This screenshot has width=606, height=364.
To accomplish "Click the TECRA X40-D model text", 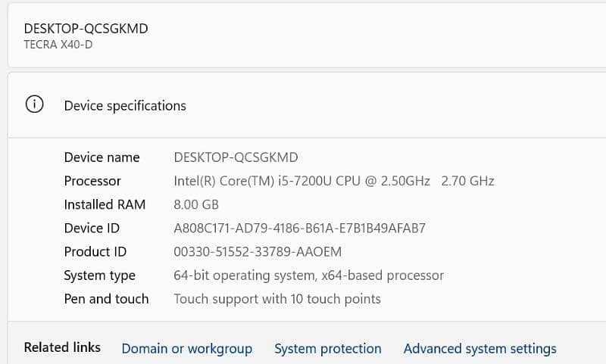I will tap(58, 45).
